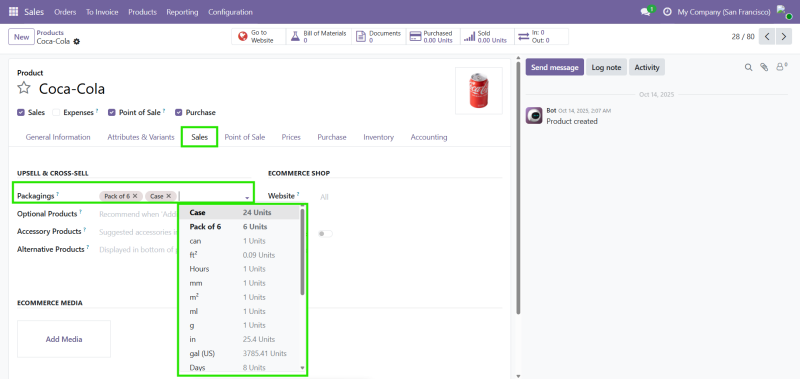
Task: Open the Inventory tab
Action: pyautogui.click(x=379, y=137)
